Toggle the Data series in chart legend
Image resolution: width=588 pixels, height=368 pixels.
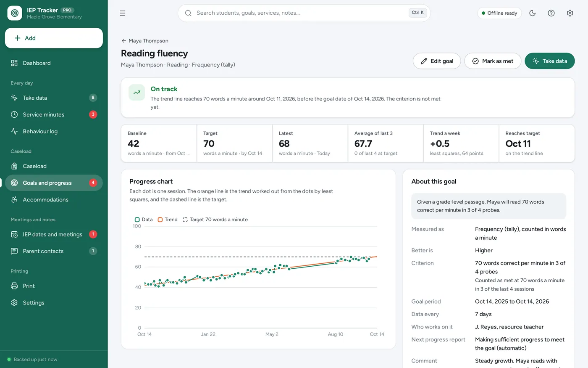click(144, 220)
